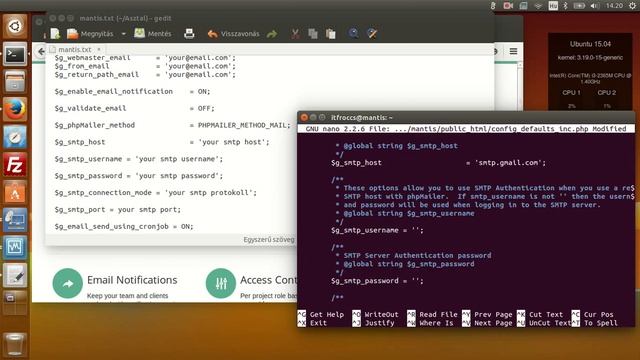
Task: Click the $g_smtp_username line in nano
Action: 378,231
